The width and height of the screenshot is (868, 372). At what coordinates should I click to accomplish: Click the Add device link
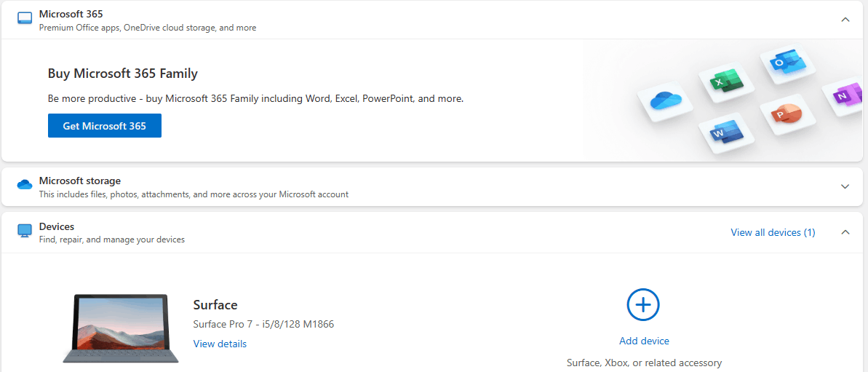[x=645, y=341]
